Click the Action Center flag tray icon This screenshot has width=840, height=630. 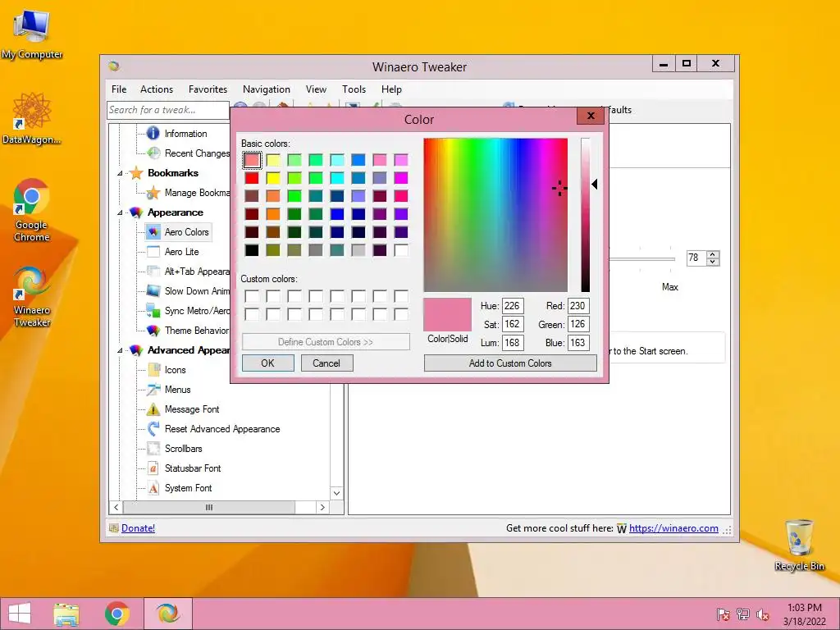point(723,614)
